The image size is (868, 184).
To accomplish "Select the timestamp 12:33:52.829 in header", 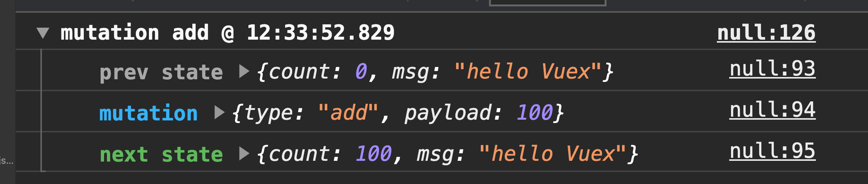I will point(320,33).
